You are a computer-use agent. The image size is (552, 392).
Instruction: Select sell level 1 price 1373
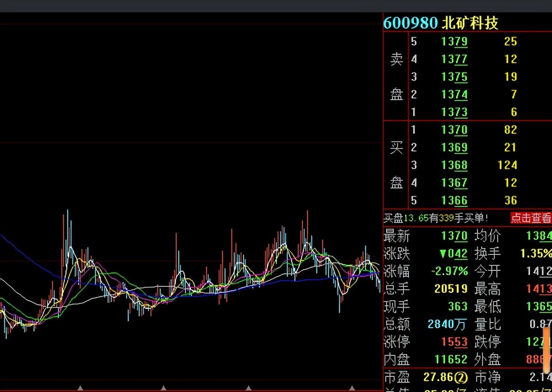pos(454,112)
